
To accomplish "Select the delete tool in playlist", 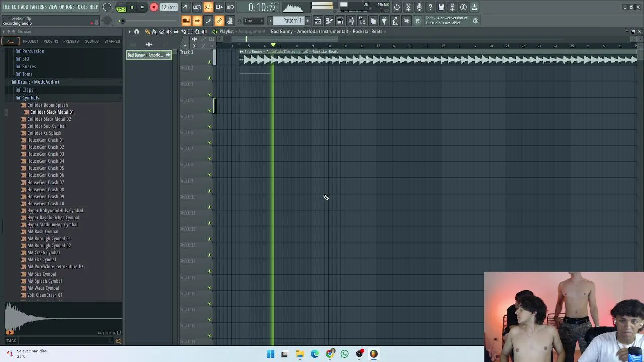I will [x=162, y=32].
